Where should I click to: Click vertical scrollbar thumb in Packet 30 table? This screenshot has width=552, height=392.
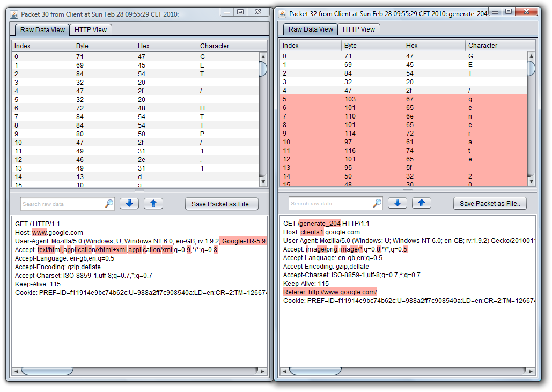coord(263,69)
